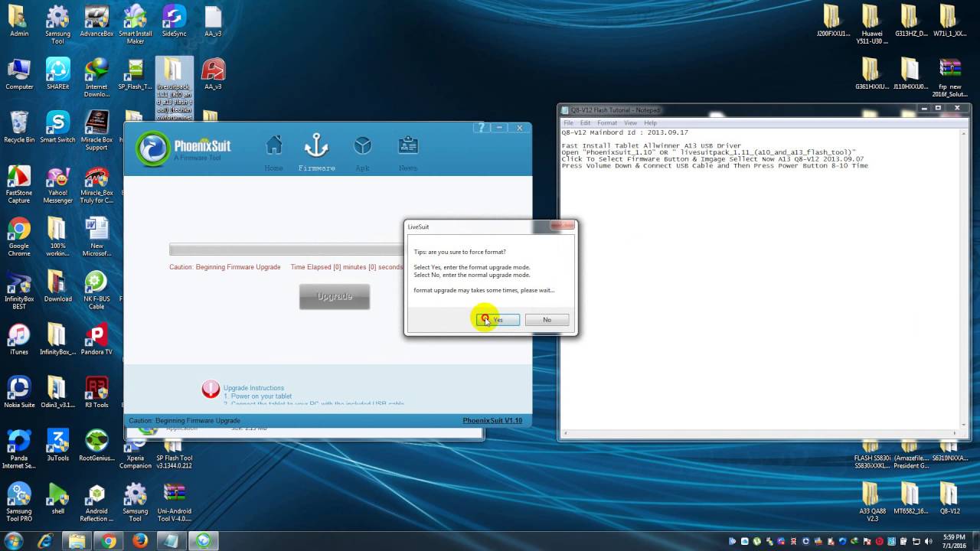Select the InfinityBox BEST desktop icon
The width and height of the screenshot is (980, 551).
click(19, 289)
